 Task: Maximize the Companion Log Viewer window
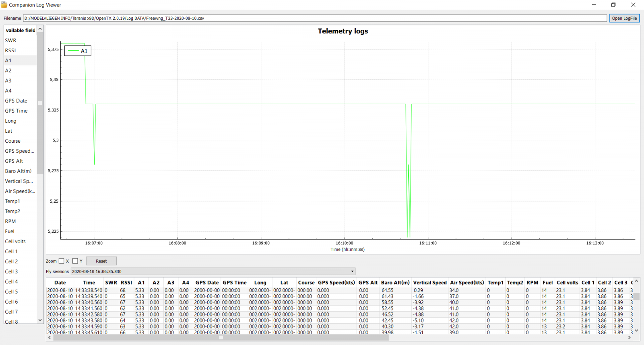pos(613,5)
